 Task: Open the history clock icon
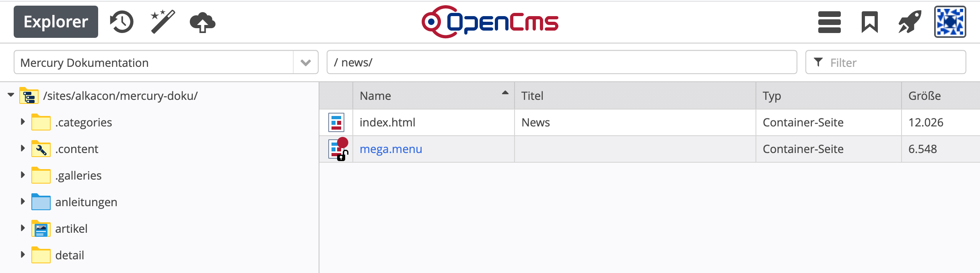[121, 22]
